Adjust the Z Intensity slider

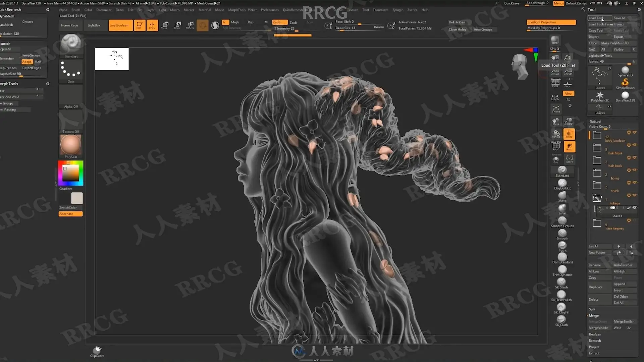pos(292,29)
